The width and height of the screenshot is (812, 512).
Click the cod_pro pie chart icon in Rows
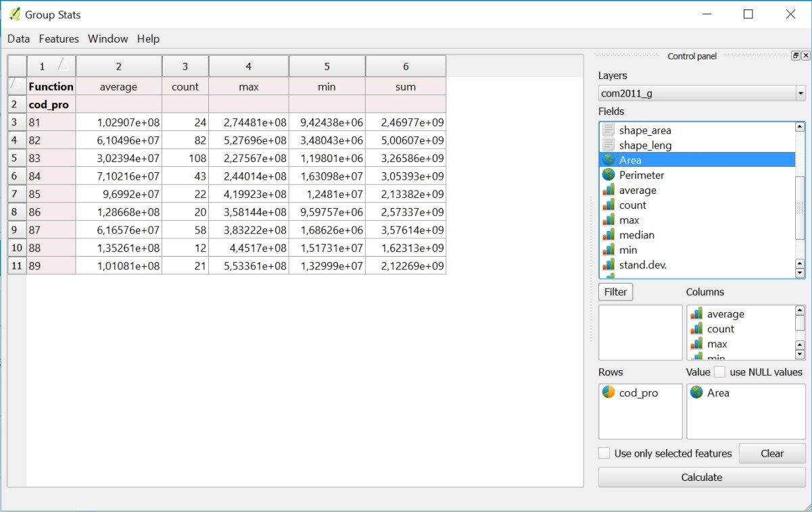point(607,392)
